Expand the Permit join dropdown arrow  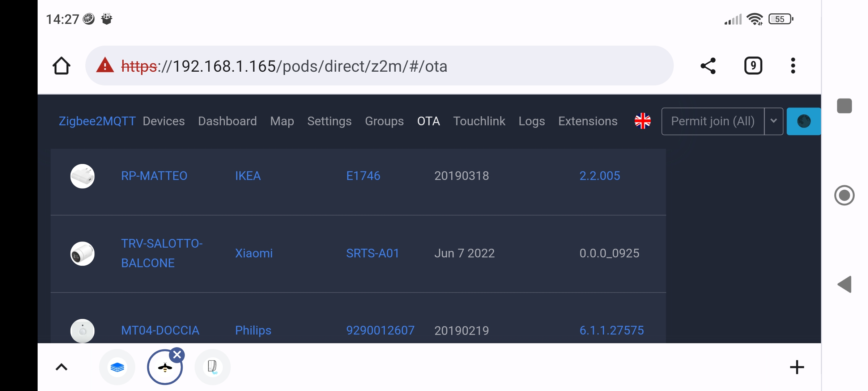click(x=774, y=121)
